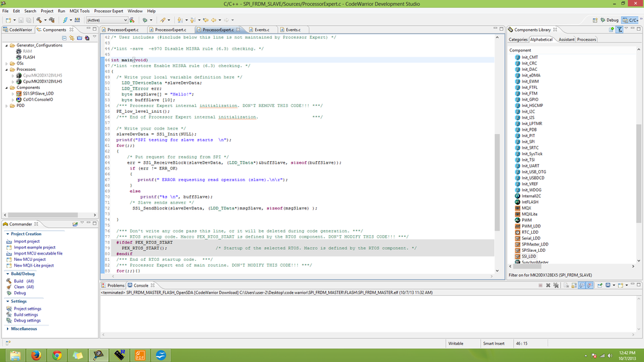Switch to the CodeWarrior view tab
Viewport: 644px width, 362px height.
click(17, 30)
